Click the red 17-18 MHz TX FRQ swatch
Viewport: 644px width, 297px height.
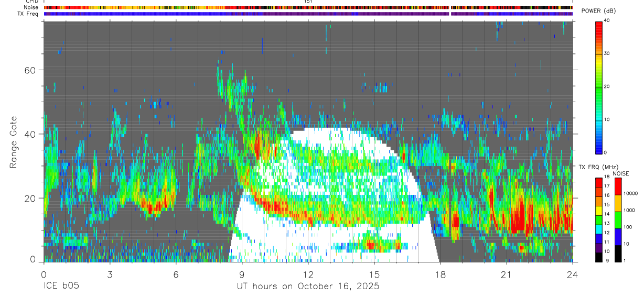[599, 183]
